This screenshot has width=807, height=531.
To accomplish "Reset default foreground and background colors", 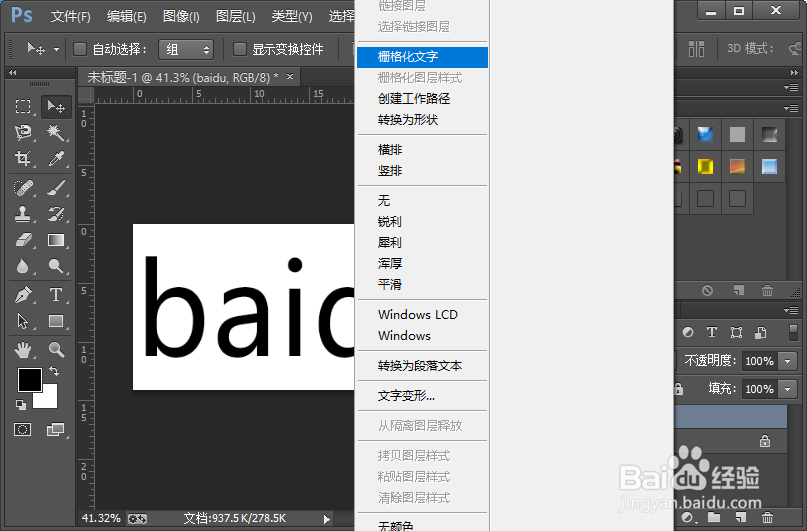I will pyautogui.click(x=21, y=405).
